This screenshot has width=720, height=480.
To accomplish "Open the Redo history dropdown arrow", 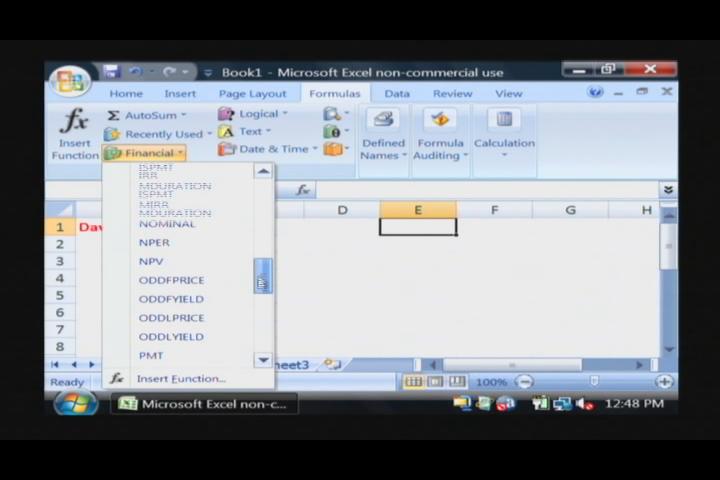I will click(185, 72).
